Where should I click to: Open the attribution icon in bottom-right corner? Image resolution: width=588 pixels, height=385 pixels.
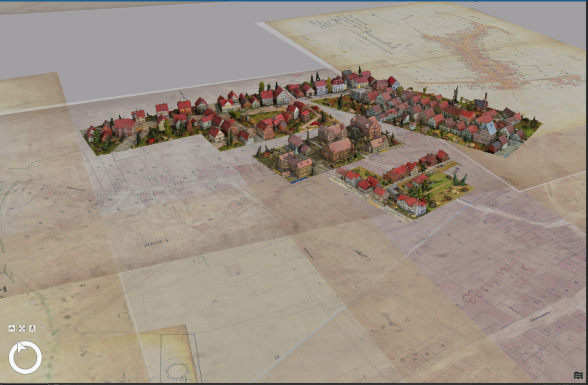578,376
